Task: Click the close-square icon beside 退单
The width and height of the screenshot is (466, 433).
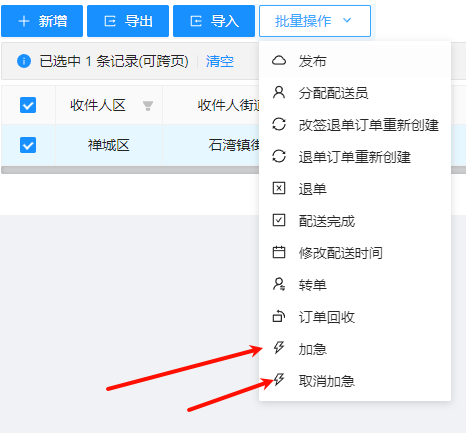Action: [279, 188]
